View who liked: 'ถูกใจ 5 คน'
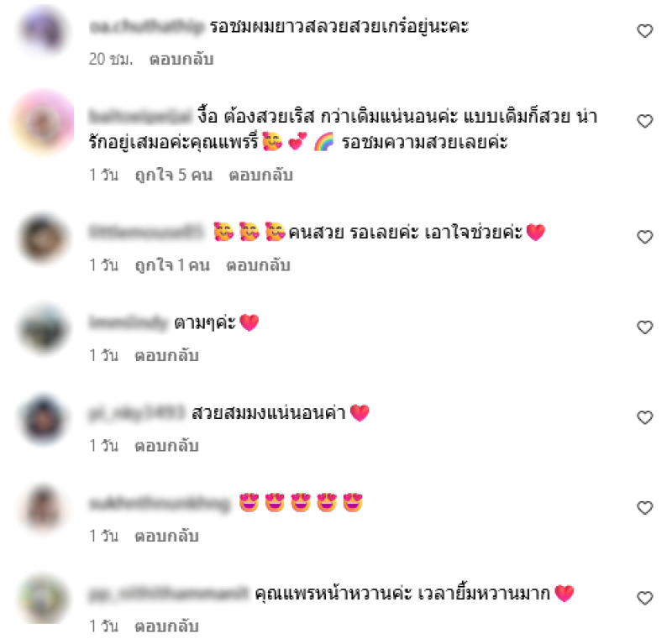672x644 pixels. [174, 175]
